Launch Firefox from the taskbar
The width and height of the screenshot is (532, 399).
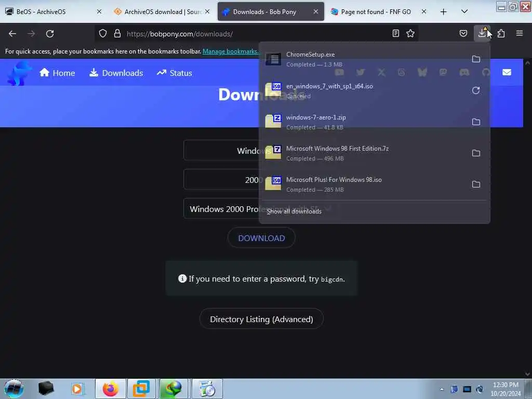coord(111,389)
